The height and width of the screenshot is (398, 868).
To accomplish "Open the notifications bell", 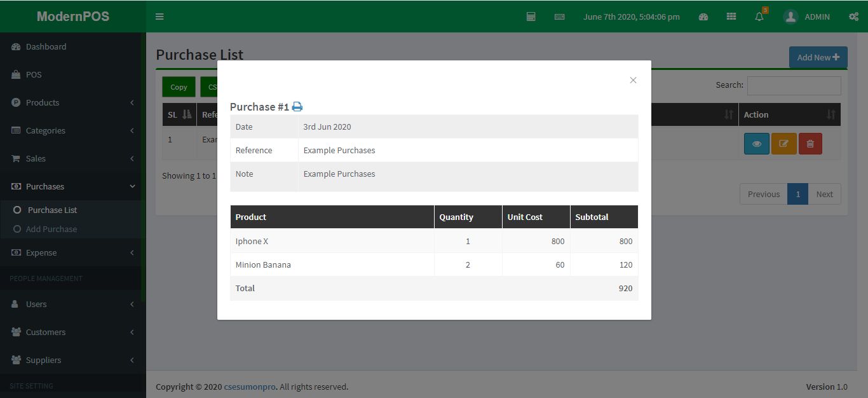I will [759, 17].
